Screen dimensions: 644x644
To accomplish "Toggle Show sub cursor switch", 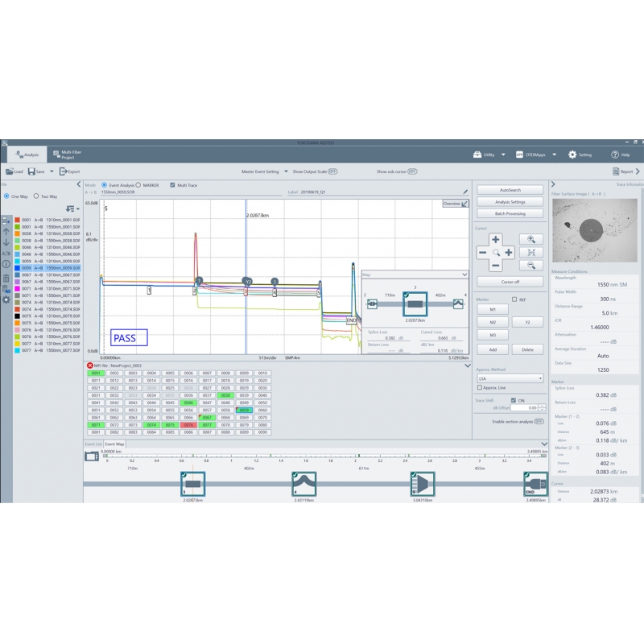I will click(412, 171).
